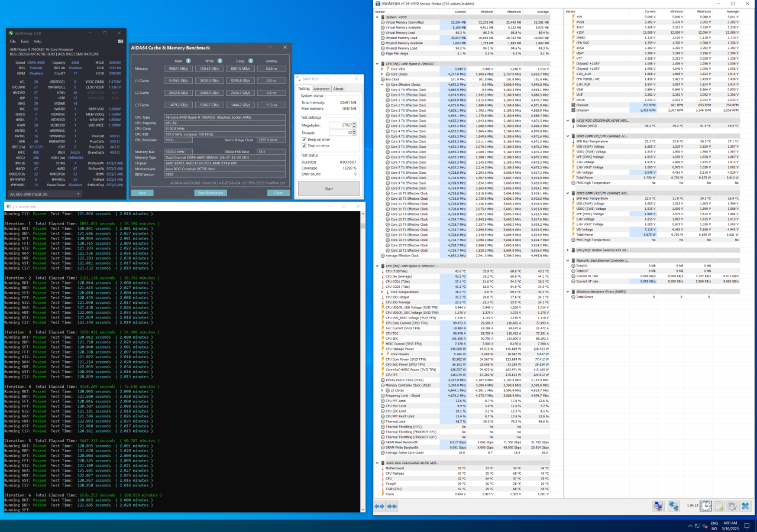Collapse the Core Effective Clocks group
The width and height of the screenshot is (757, 532).
381,85
